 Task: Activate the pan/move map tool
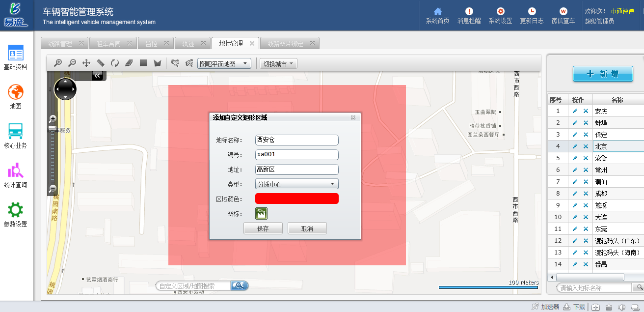86,63
